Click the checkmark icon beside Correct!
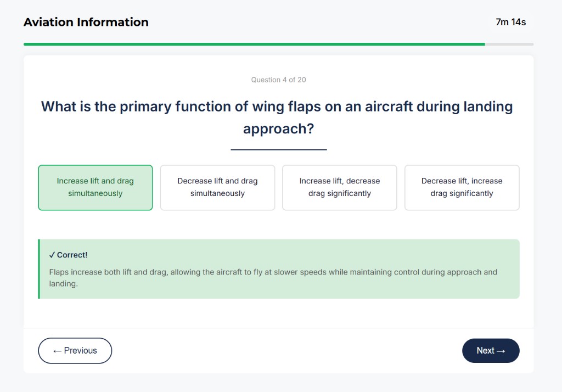The image size is (562, 392). [53, 255]
